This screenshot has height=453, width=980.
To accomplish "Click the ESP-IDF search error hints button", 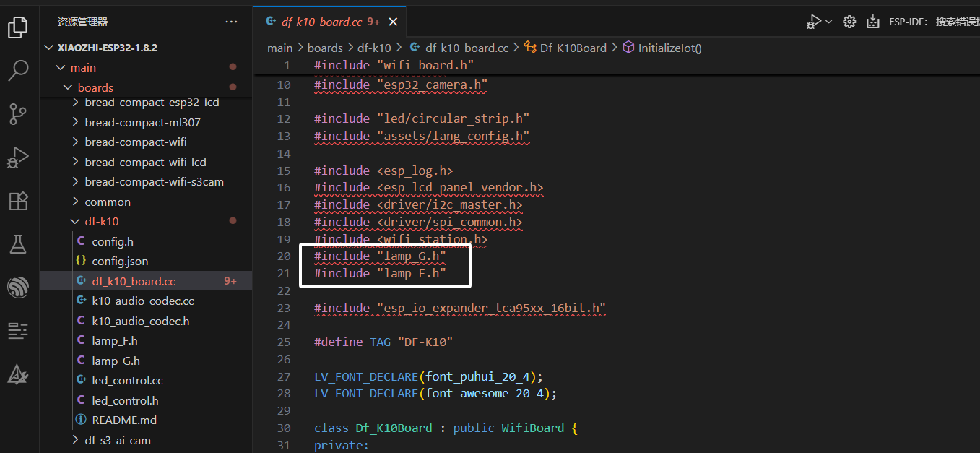I will [933, 22].
